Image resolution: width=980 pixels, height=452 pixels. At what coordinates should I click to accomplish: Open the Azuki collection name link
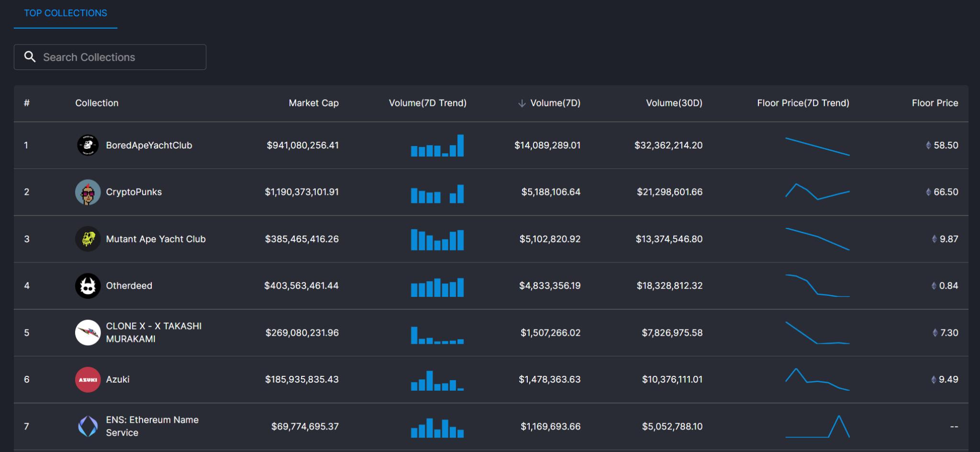(118, 380)
